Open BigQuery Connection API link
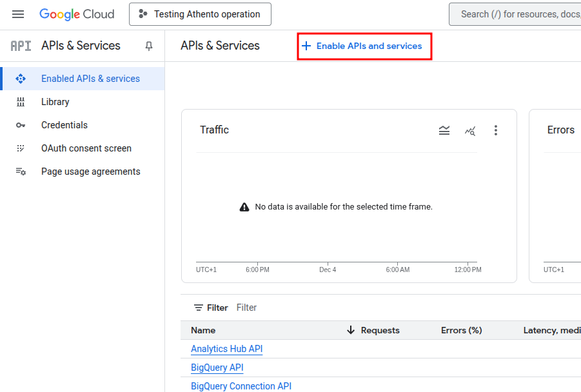Viewport: 581px width, 392px height. (241, 386)
